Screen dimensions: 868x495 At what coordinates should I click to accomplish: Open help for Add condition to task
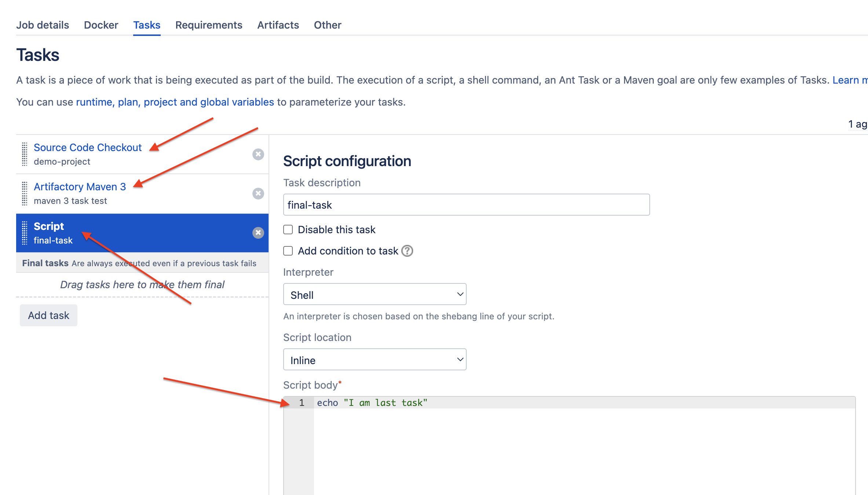coord(407,251)
